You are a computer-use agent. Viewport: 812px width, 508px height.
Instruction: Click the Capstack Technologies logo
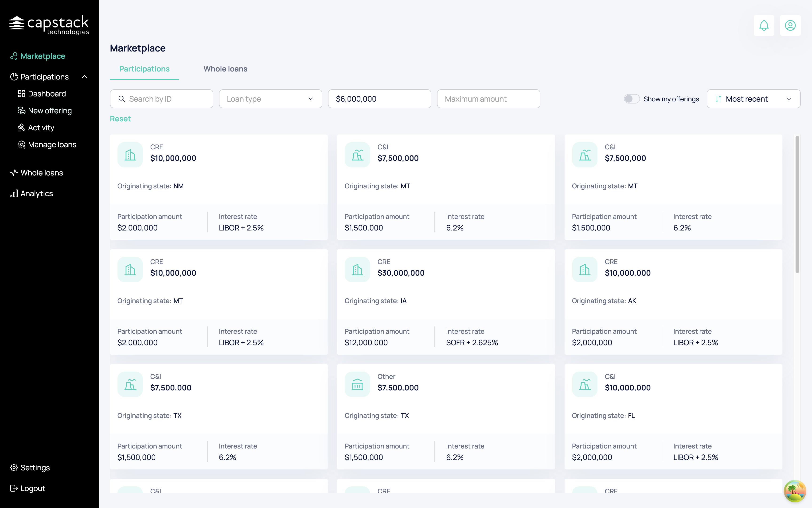tap(49, 25)
